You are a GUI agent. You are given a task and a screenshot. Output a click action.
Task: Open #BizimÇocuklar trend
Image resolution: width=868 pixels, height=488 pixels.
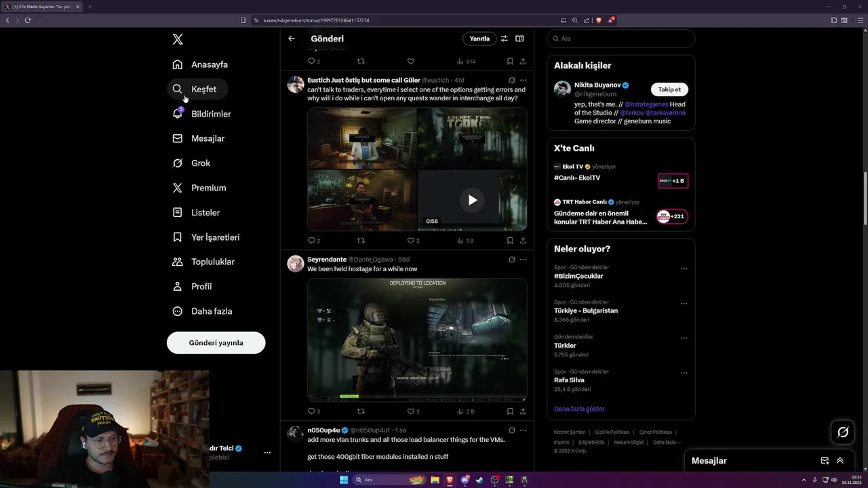[578, 277]
